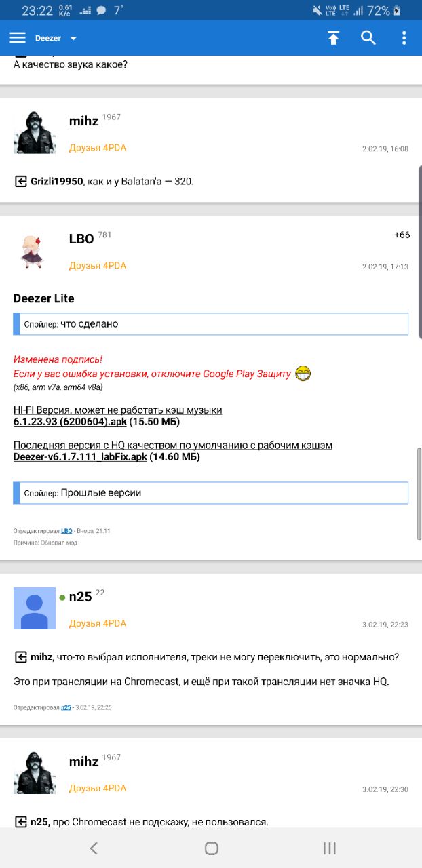Open the three-dot overflow menu

pyautogui.click(x=404, y=38)
